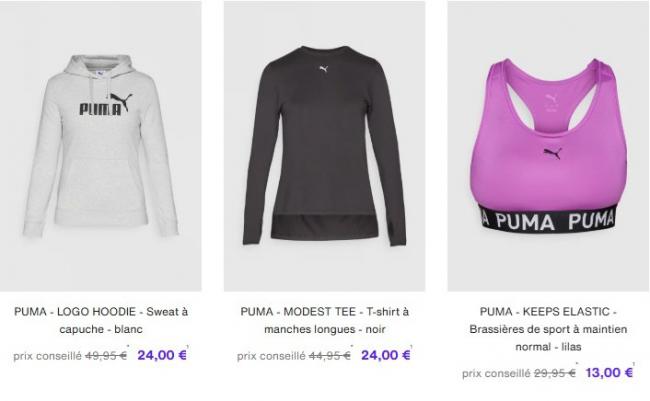Click the crossed-out 29,95 € price
Screen dimensions: 650x401
554,373
